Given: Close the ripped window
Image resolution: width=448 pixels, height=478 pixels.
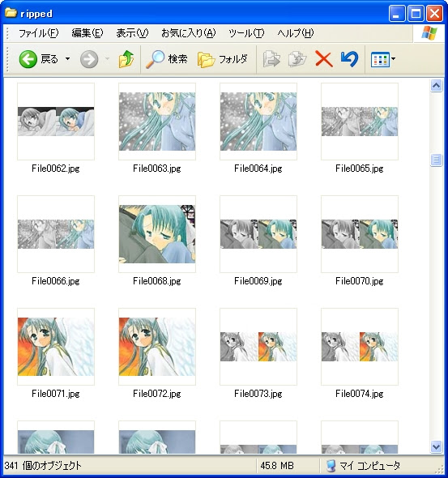Looking at the screenshot, I should tap(434, 14).
